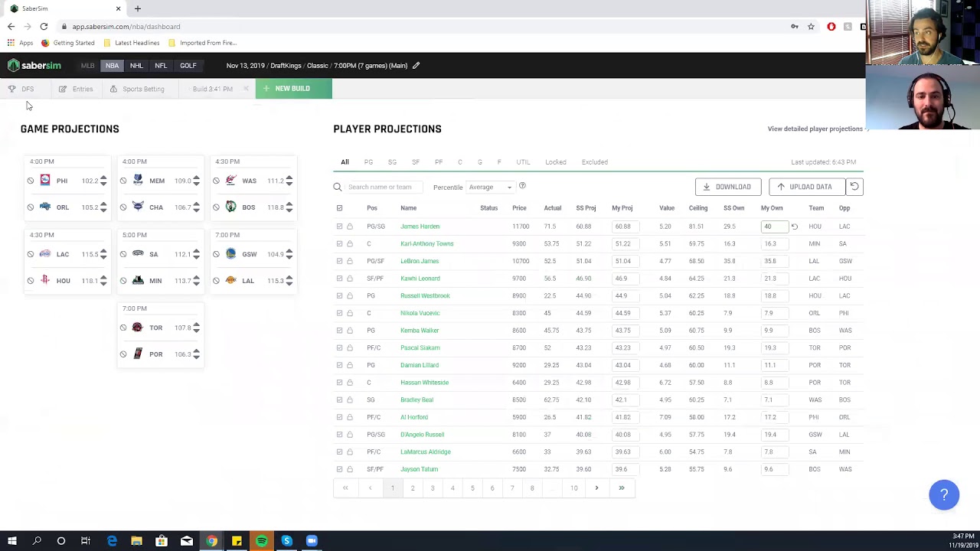
Task: Uncheck Russell Westbrook's row checkbox
Action: tap(340, 296)
